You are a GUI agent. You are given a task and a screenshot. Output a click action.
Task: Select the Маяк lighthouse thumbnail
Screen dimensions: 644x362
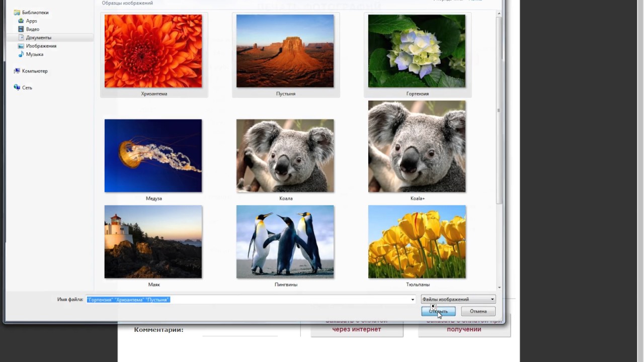(x=153, y=242)
